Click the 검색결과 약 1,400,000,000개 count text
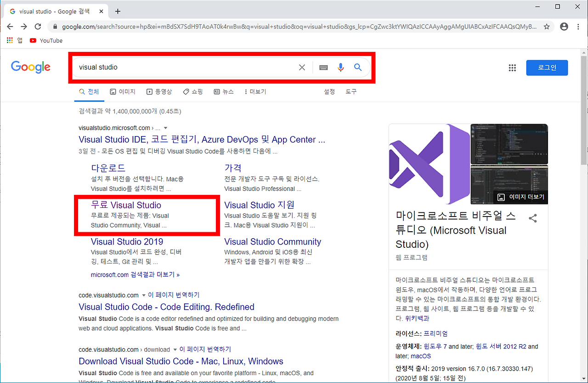588x383 pixels. point(130,111)
